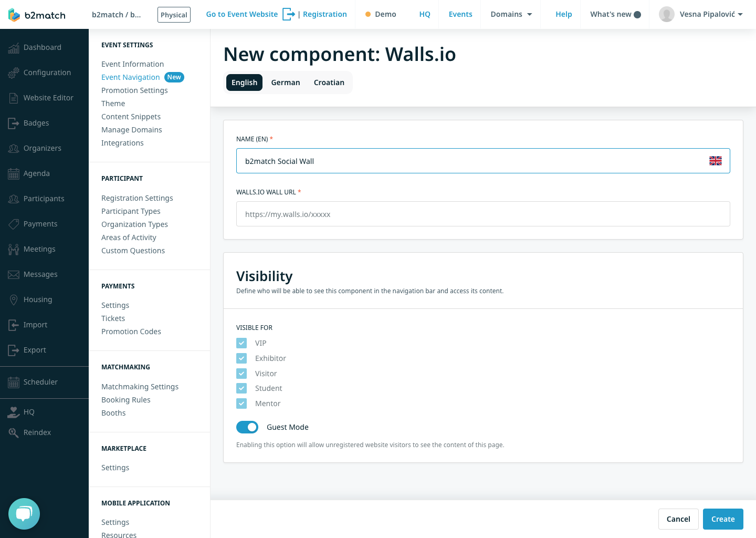Click the Scheduler calendar icon
Image resolution: width=756 pixels, height=538 pixels.
14,382
